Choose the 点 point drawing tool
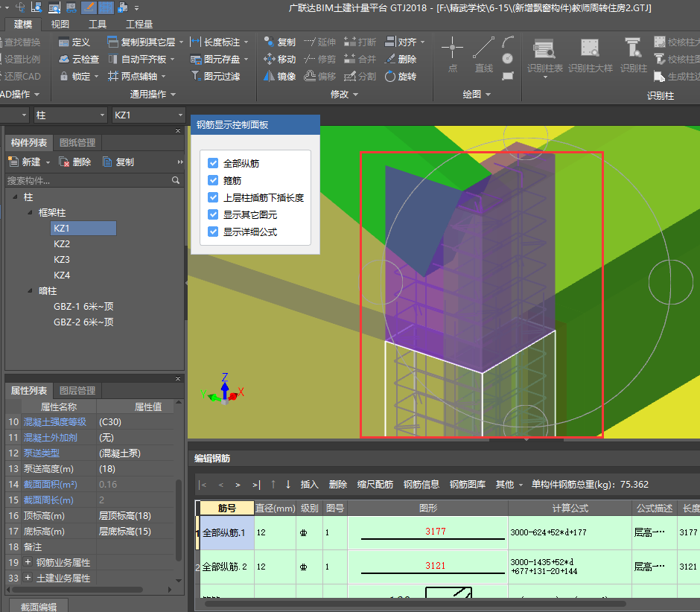The image size is (700, 612). (452, 54)
